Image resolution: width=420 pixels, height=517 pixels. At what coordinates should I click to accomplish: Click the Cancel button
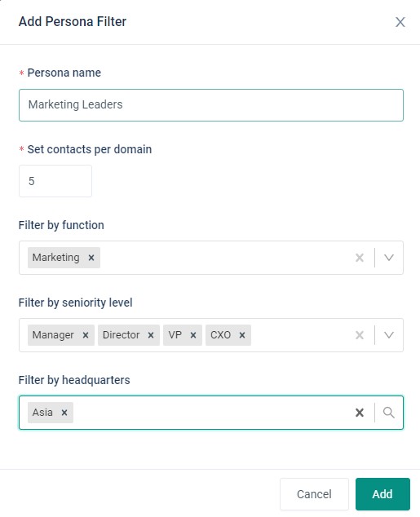(x=314, y=494)
